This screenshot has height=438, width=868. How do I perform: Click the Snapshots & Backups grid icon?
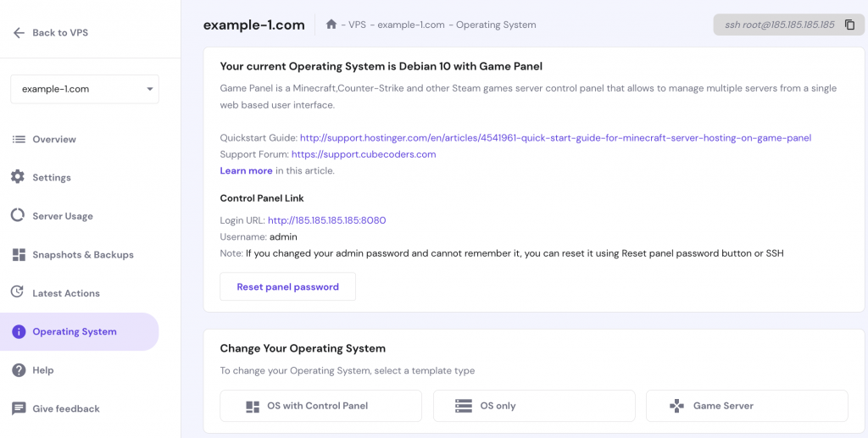click(x=18, y=254)
